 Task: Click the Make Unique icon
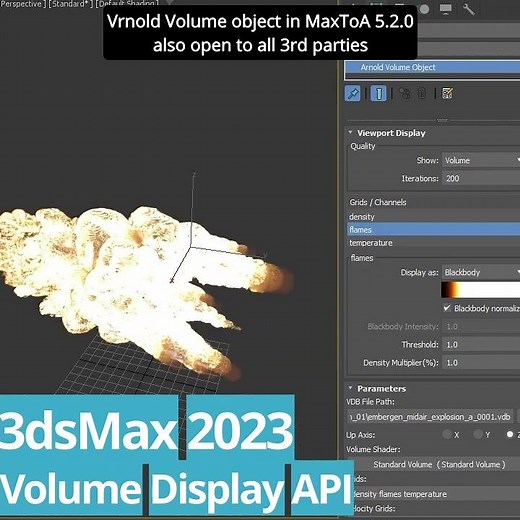pyautogui.click(x=405, y=94)
